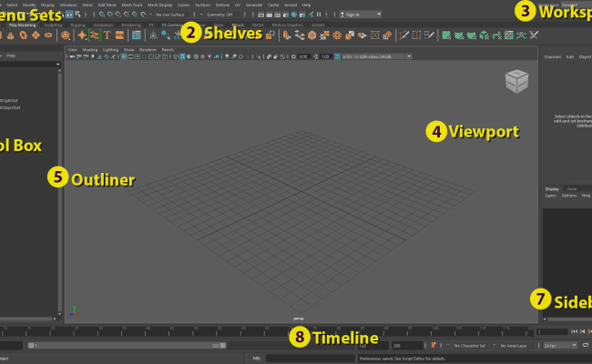Click the platonic solid shelf icon
This screenshot has width=592, height=364.
click(66, 35)
